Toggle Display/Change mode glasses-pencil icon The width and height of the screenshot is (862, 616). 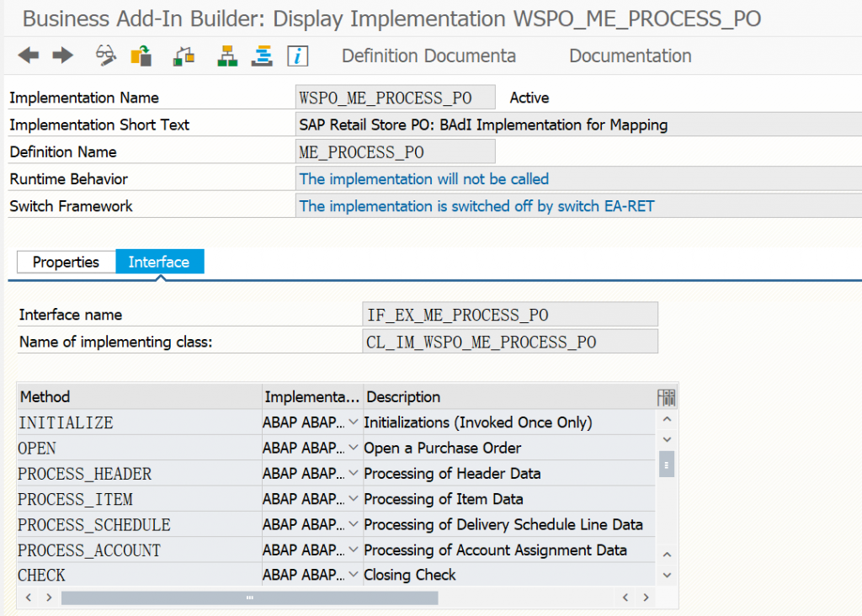pos(106,56)
